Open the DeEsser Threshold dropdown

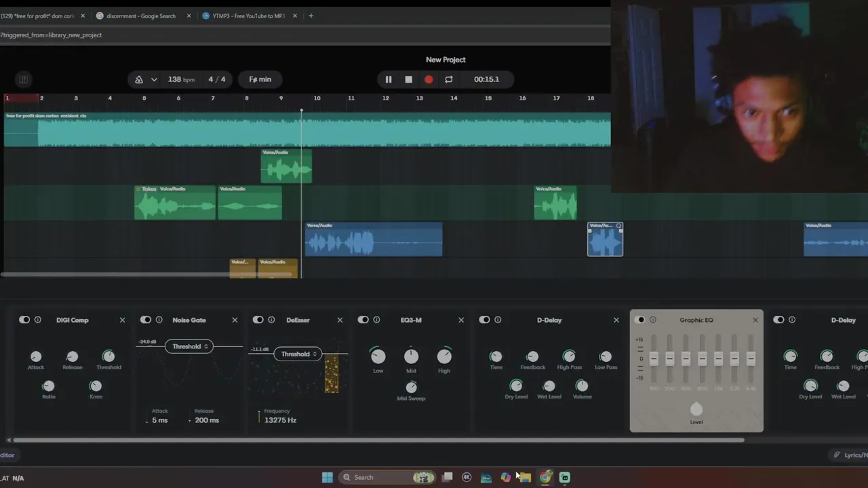click(x=298, y=354)
